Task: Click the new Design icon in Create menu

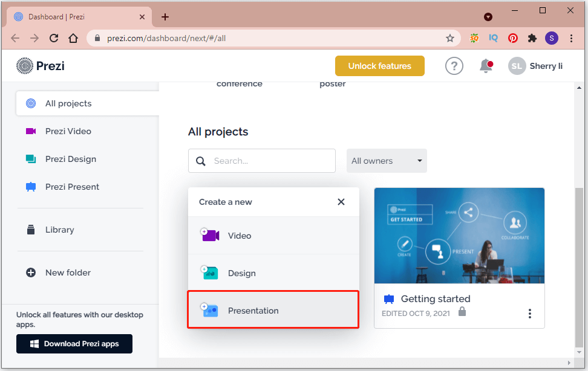Action: [x=210, y=273]
